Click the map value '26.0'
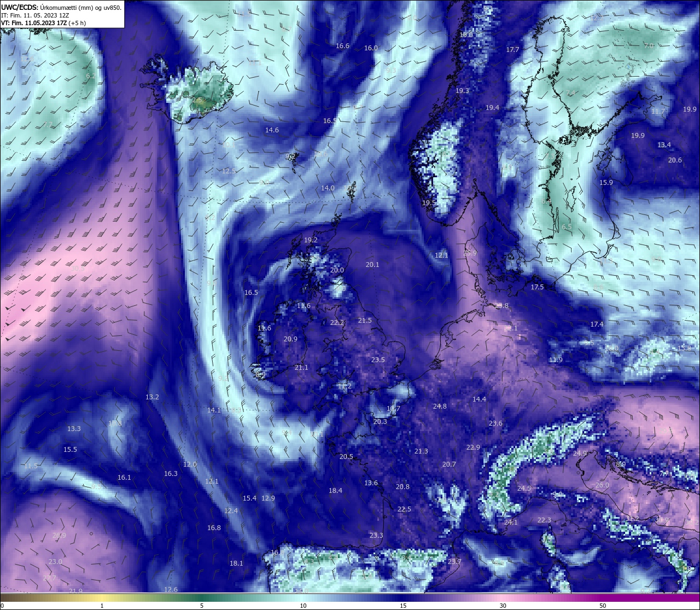Viewport: 700px width, 610px height. click(602, 485)
